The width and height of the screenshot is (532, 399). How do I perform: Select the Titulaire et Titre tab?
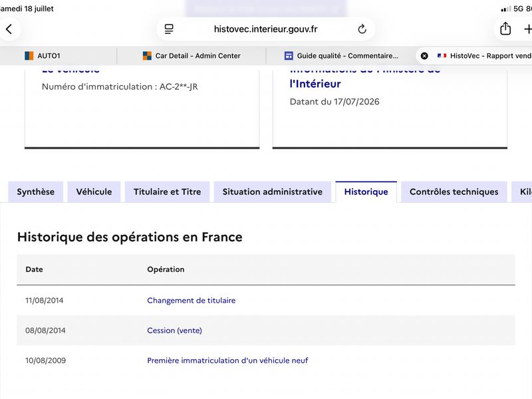168,192
